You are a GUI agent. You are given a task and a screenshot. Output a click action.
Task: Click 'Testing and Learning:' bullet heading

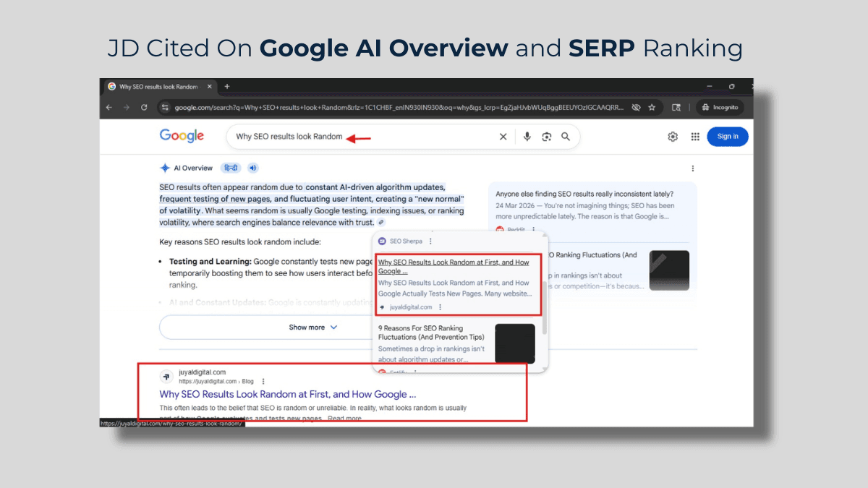[x=209, y=262]
